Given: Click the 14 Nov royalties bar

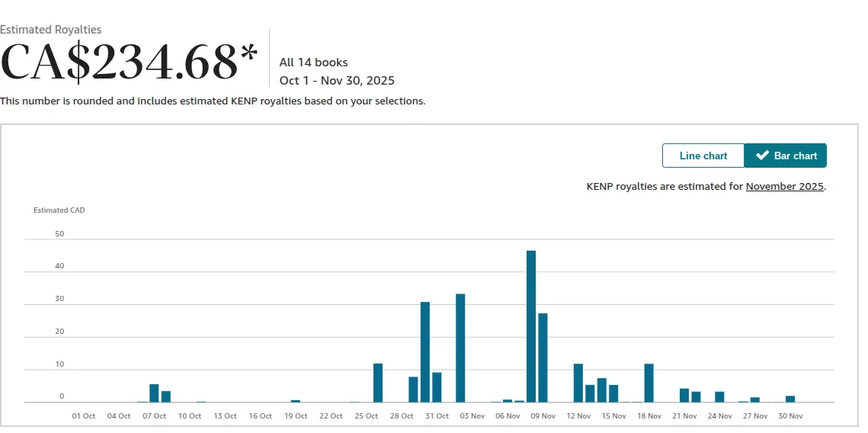Looking at the screenshot, I should click(x=602, y=390).
